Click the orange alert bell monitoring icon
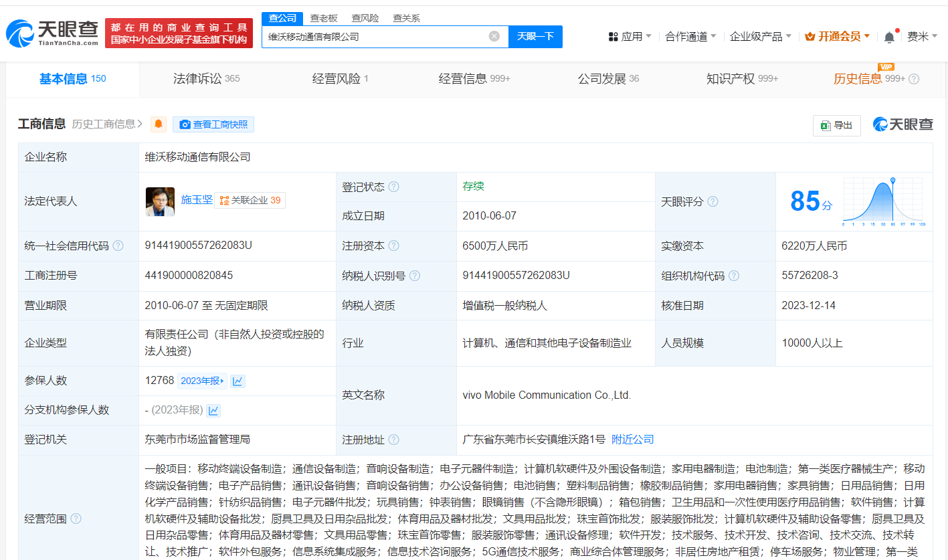Screen dimensions: 948x560 [159, 124]
